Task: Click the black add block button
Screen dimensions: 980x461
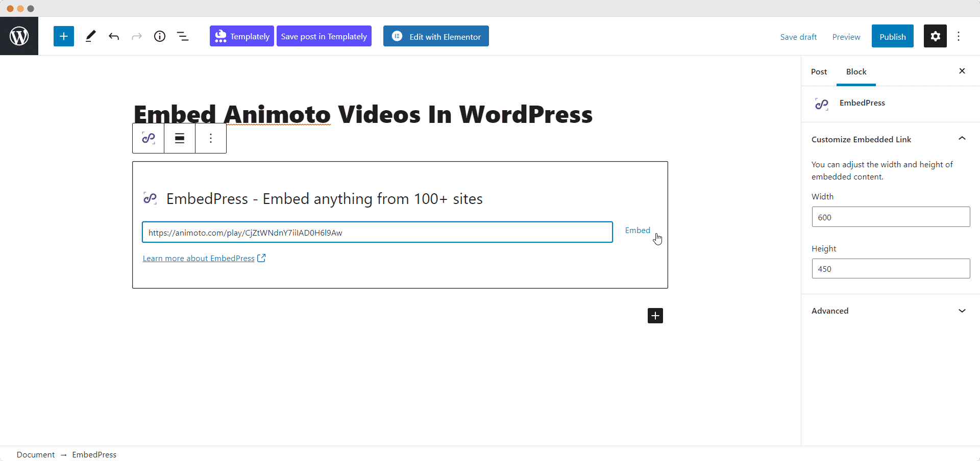Action: click(655, 316)
